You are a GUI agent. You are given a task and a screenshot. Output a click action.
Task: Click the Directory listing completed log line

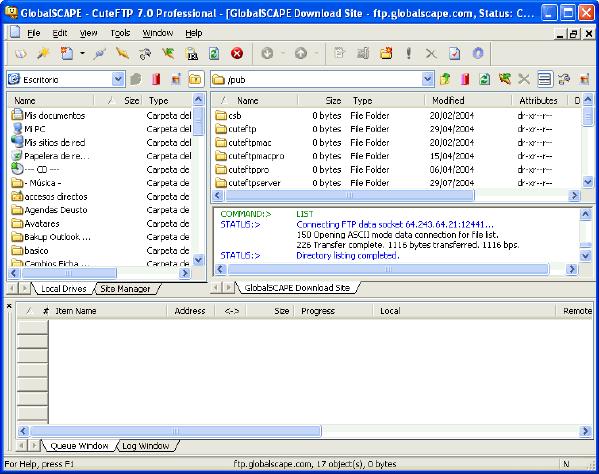pos(348,256)
